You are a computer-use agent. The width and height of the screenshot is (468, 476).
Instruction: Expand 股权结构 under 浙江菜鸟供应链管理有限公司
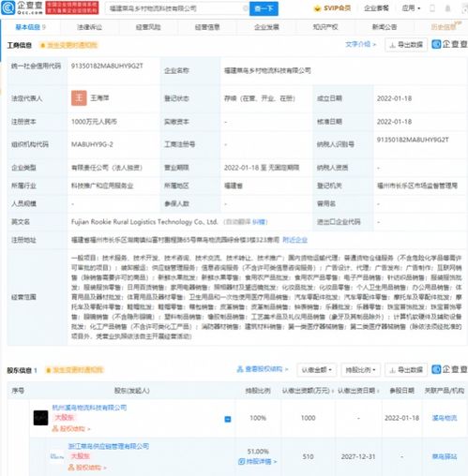(x=87, y=468)
